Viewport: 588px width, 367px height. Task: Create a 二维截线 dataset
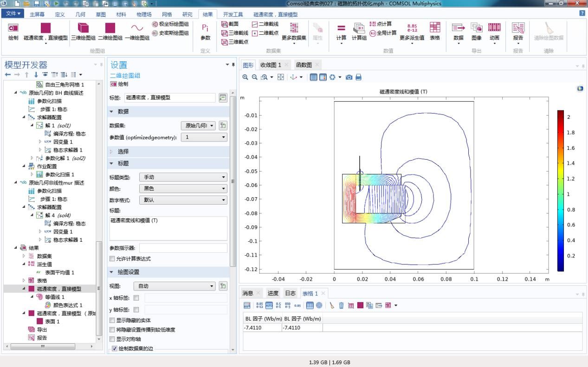tap(265, 24)
